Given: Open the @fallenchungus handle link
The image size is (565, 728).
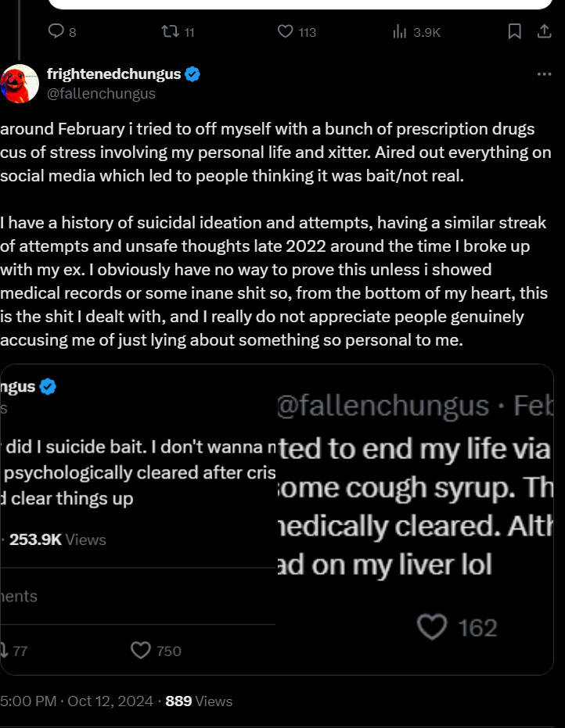Looking at the screenshot, I should pyautogui.click(x=101, y=94).
